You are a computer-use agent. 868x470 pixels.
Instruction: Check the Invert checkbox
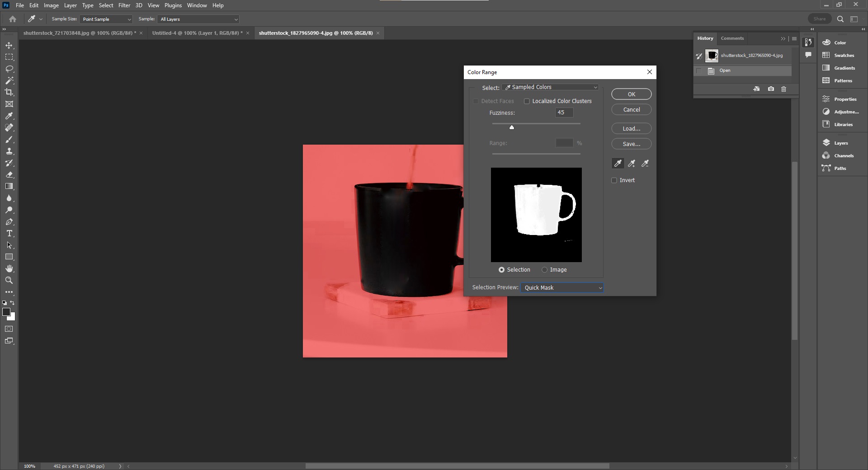614,180
